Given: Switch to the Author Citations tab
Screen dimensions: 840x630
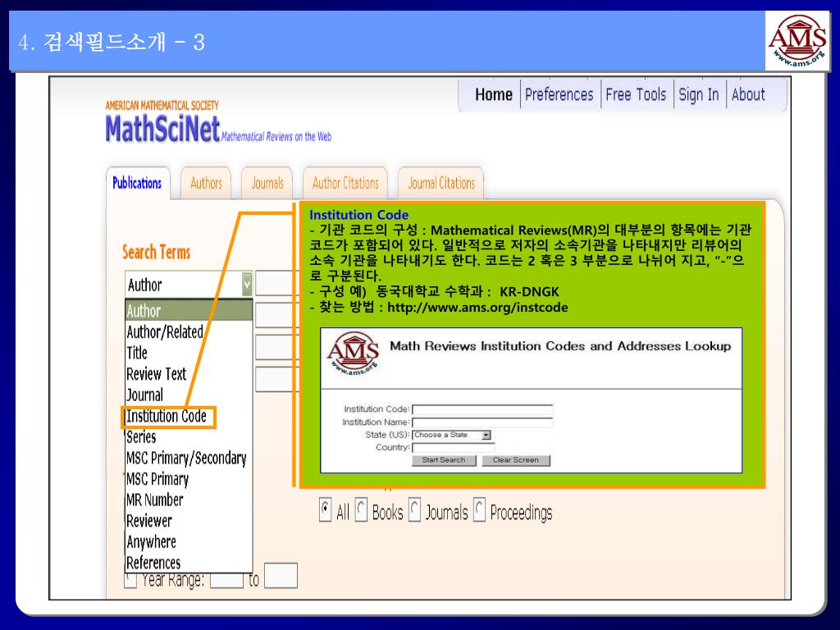Looking at the screenshot, I should (345, 183).
